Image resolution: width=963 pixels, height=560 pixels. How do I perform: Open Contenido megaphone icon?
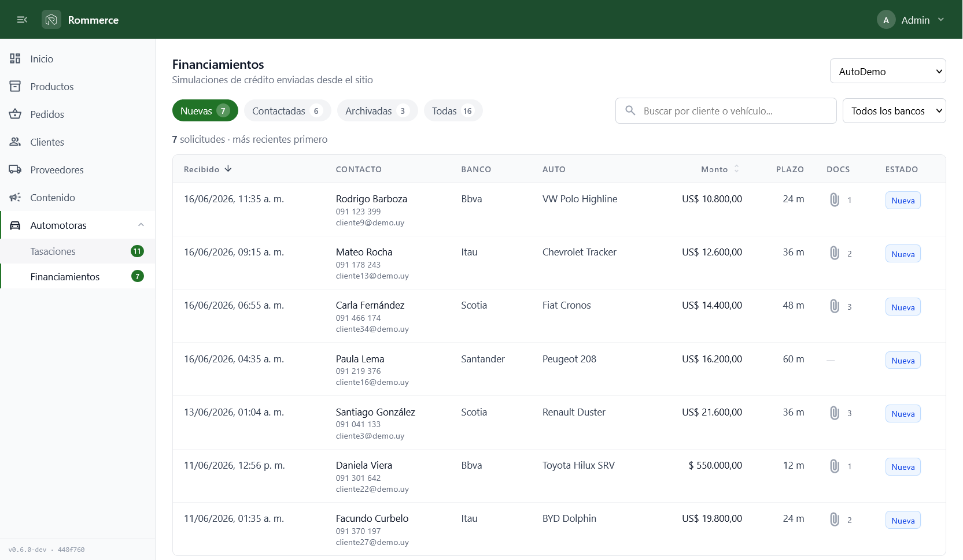coord(15,197)
